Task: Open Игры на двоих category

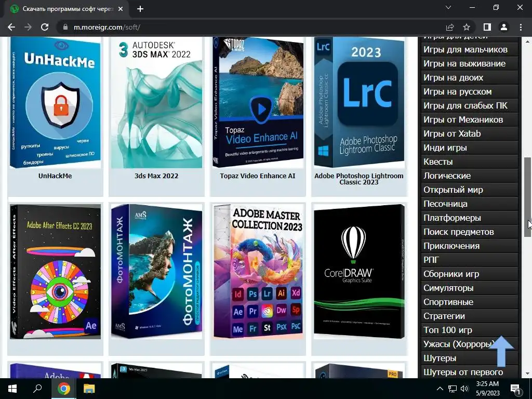Action: tap(469, 78)
